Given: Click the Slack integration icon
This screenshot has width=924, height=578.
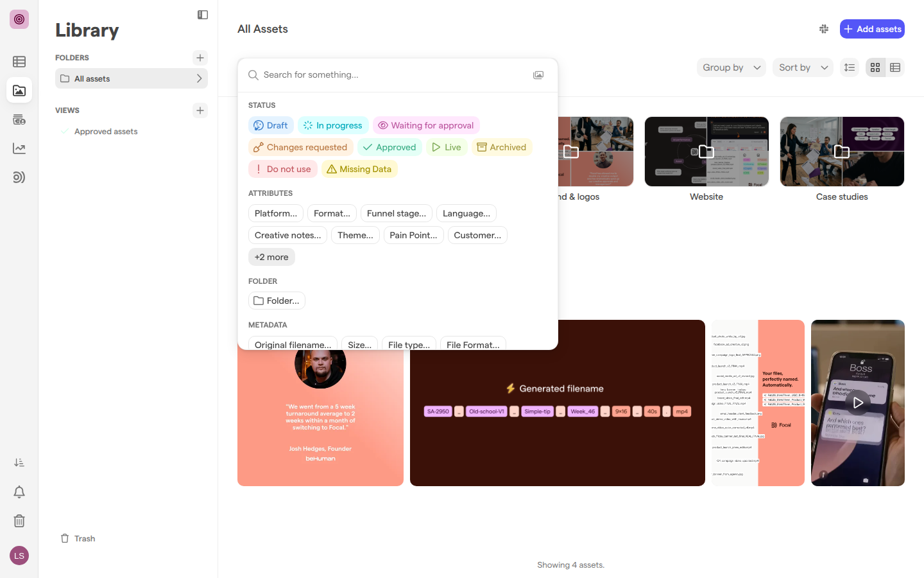Looking at the screenshot, I should (x=824, y=29).
